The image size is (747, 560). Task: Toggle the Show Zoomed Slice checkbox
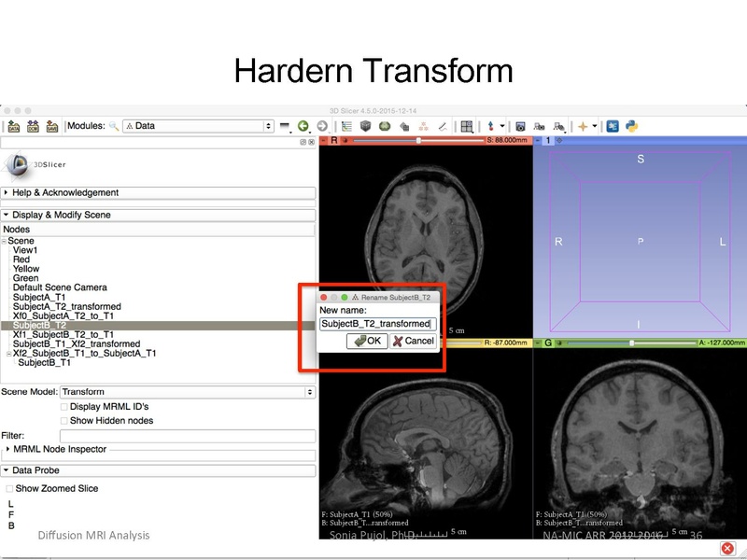(9, 489)
